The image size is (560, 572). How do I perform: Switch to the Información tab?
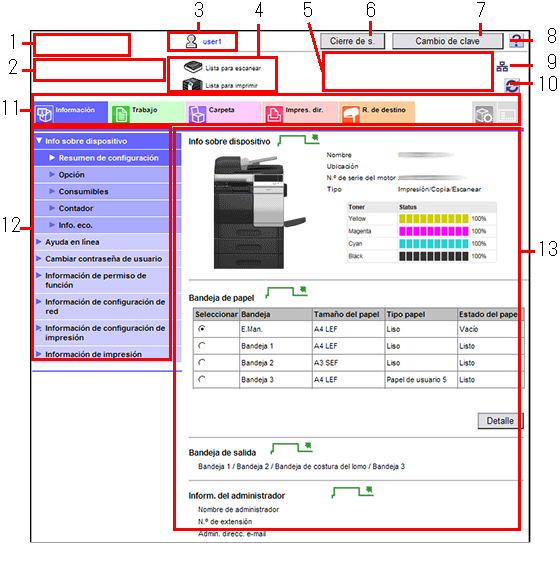[71, 113]
